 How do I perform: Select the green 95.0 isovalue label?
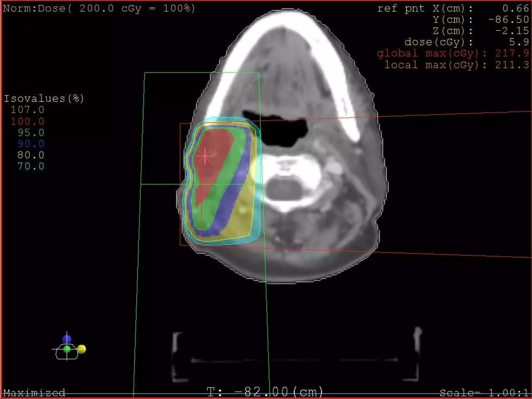pos(31,133)
